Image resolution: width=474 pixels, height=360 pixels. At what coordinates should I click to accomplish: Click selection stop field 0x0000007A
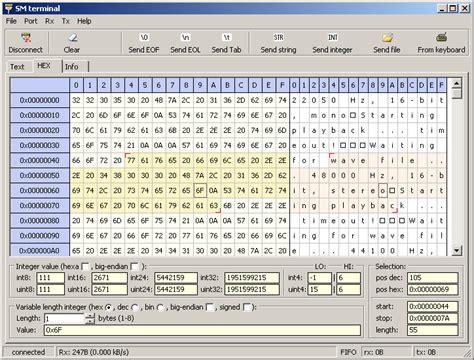click(432, 318)
